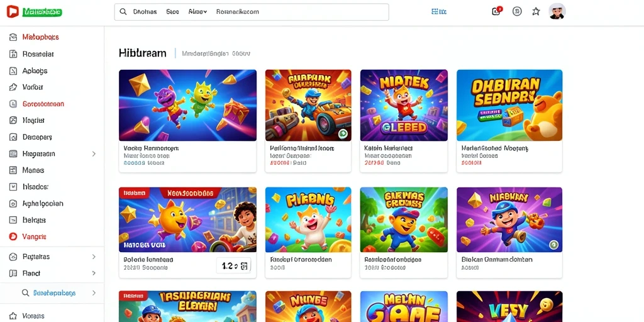Screen dimensions: 644x322
Task: Open the white cat 'PLEBNS' game thumbnail
Action: tap(308, 219)
